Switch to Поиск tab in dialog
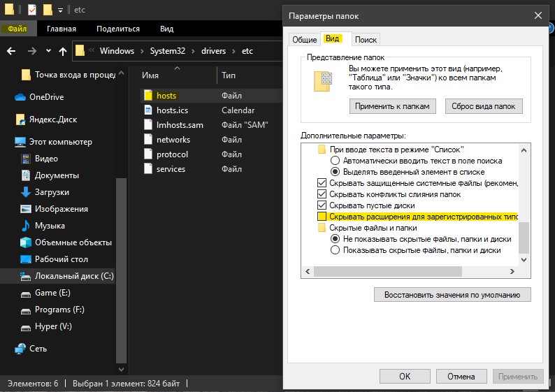 coord(366,40)
